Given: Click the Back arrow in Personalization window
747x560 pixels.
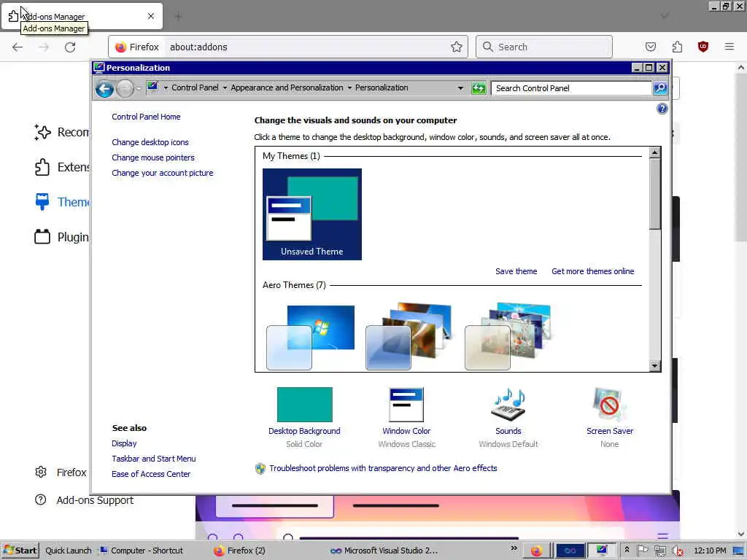Looking at the screenshot, I should [104, 88].
